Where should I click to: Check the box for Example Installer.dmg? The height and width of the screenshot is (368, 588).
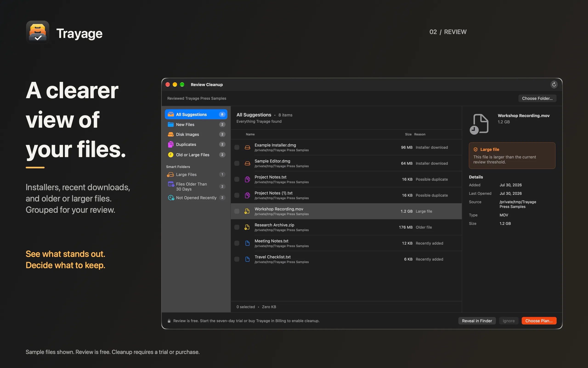coord(237,147)
